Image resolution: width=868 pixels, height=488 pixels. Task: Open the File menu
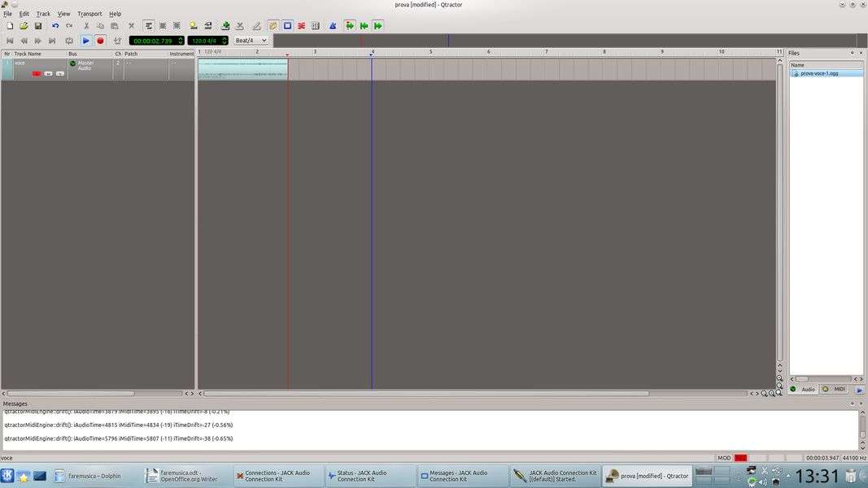pyautogui.click(x=8, y=14)
